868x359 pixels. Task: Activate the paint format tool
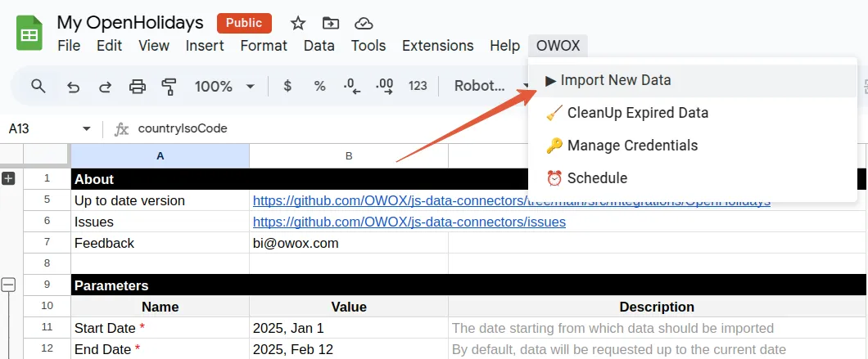(169, 87)
